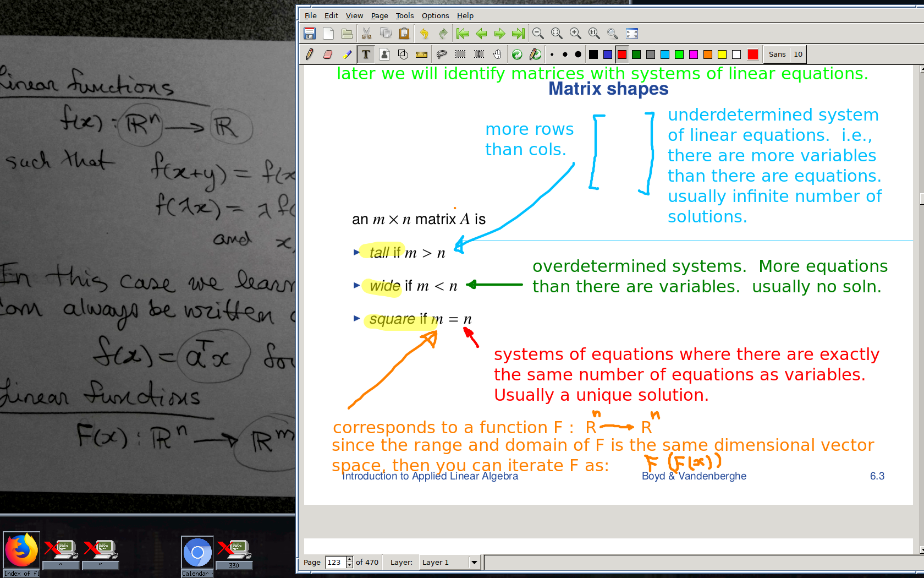Zoom in with the magnifier plus icon

tap(575, 34)
